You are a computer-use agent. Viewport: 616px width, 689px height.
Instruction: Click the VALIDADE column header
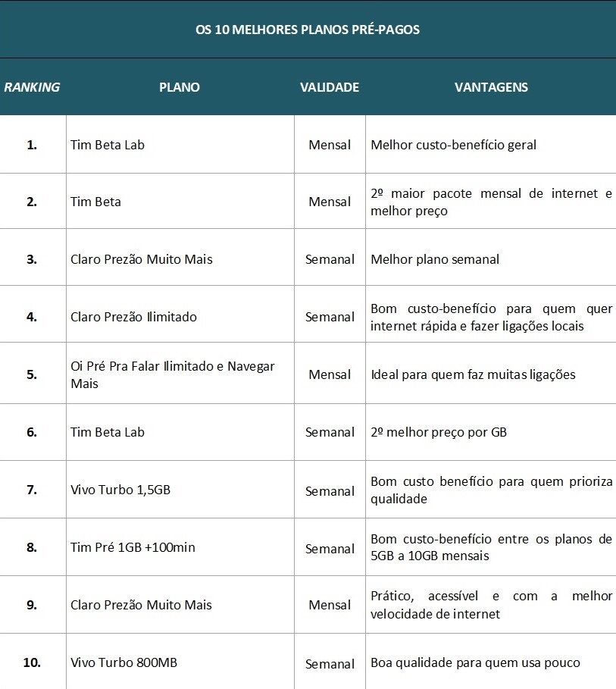(330, 87)
